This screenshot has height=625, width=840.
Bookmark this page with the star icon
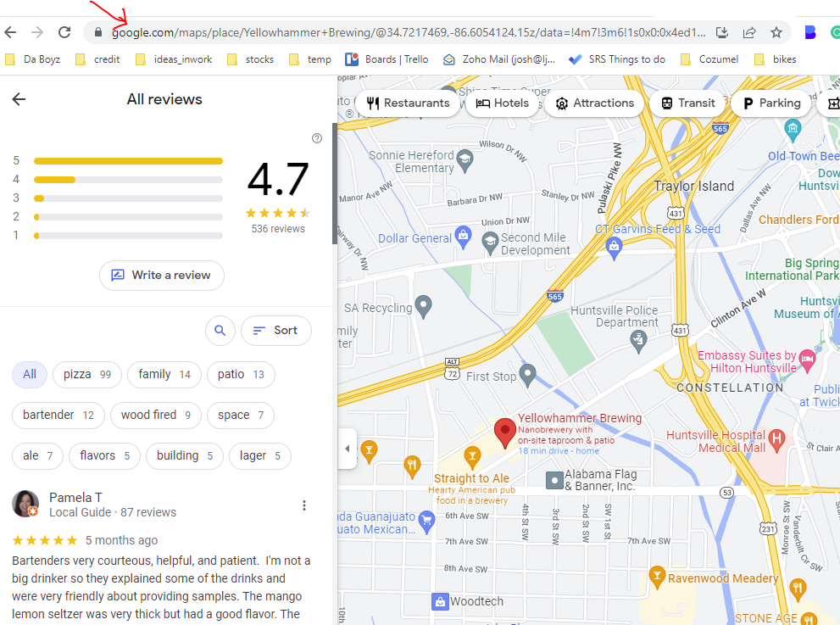pyautogui.click(x=776, y=33)
